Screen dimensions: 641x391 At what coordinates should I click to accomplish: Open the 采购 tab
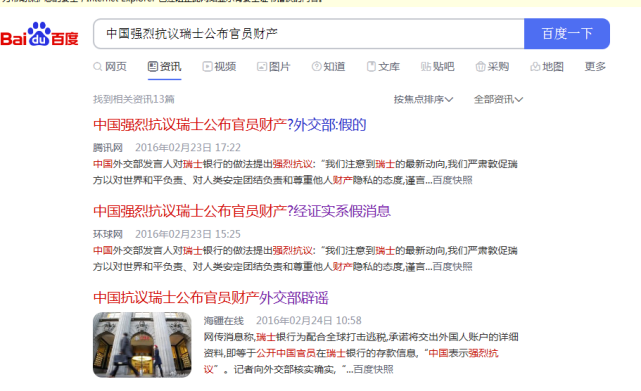[492, 66]
